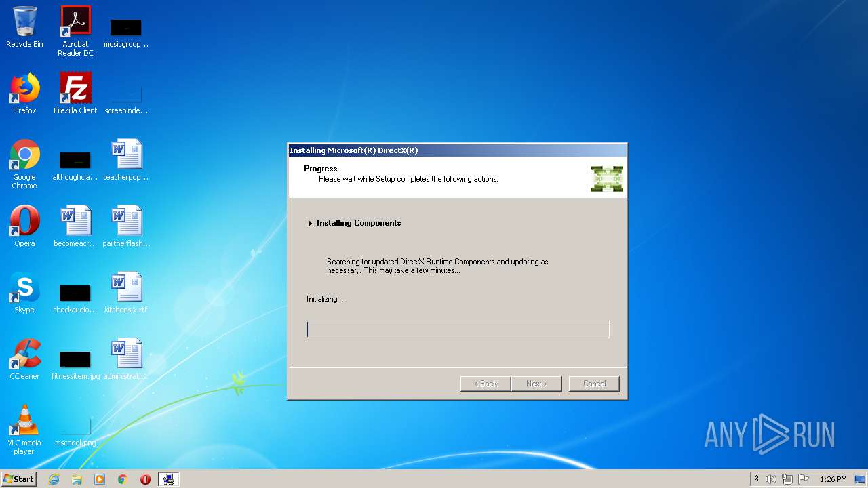Click 'Please wait while Setup completes' text
Image resolution: width=868 pixels, height=488 pixels.
408,179
